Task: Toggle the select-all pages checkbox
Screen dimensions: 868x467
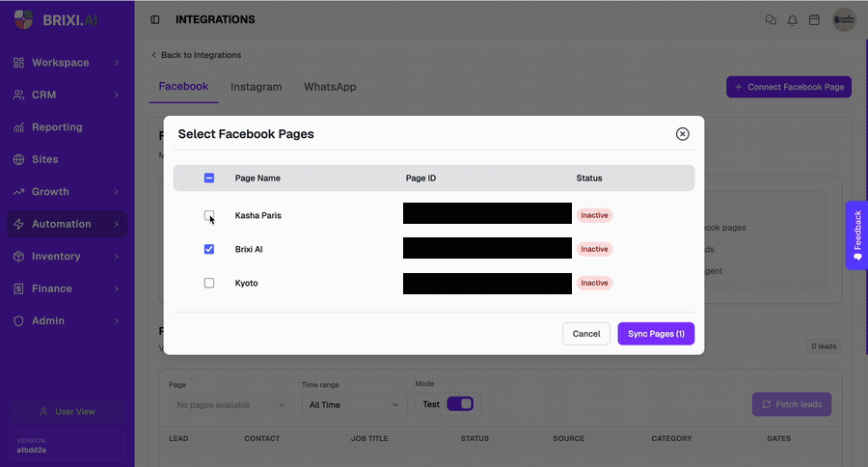Action: pyautogui.click(x=208, y=178)
